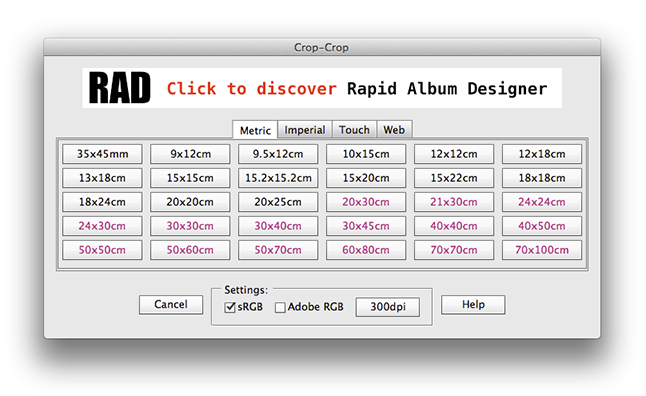Pick the 30x45cm crop size

366,226
